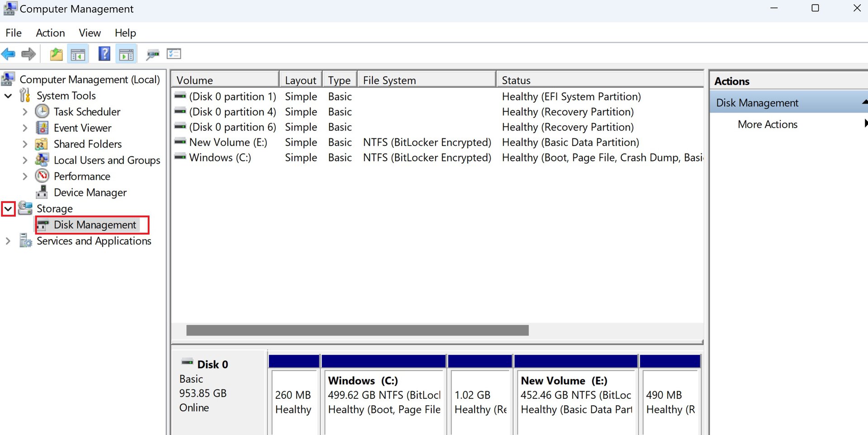Image resolution: width=868 pixels, height=435 pixels.
Task: Expand the Services and Applications node
Action: point(8,241)
